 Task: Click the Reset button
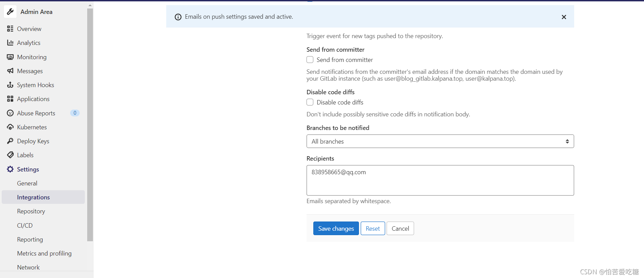(x=373, y=228)
